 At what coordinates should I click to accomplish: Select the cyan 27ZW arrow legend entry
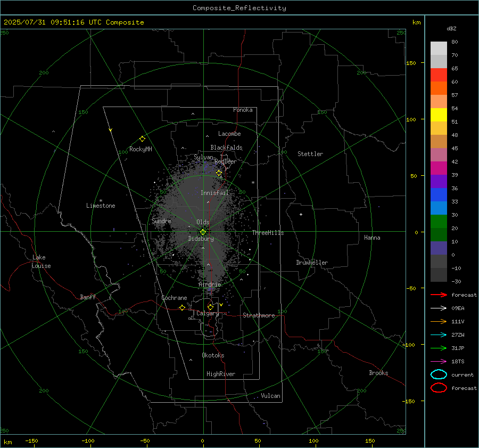tap(439, 335)
